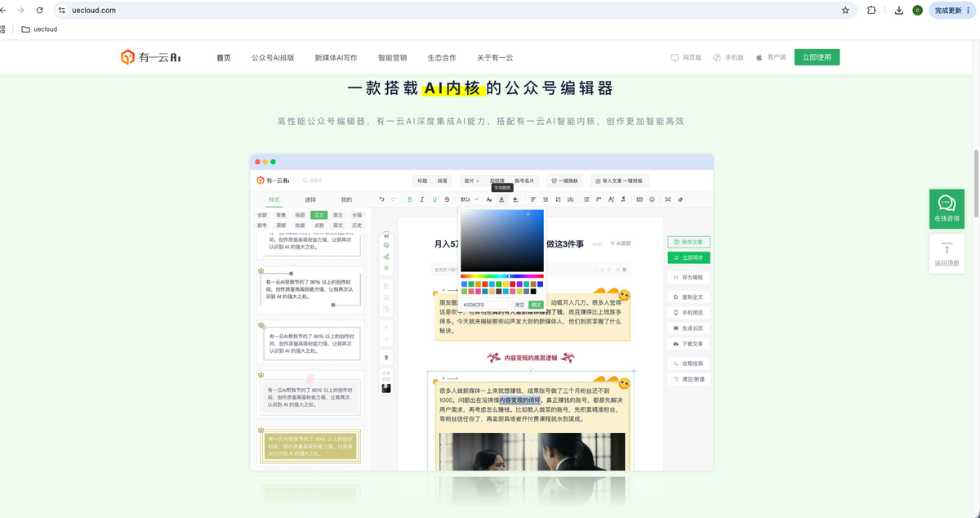Click the #2D8CF0 hex color input

pyautogui.click(x=485, y=305)
